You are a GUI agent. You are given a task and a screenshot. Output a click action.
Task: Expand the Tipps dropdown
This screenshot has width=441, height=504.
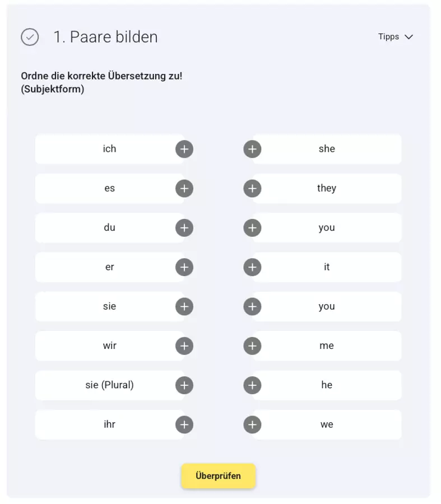pos(395,36)
